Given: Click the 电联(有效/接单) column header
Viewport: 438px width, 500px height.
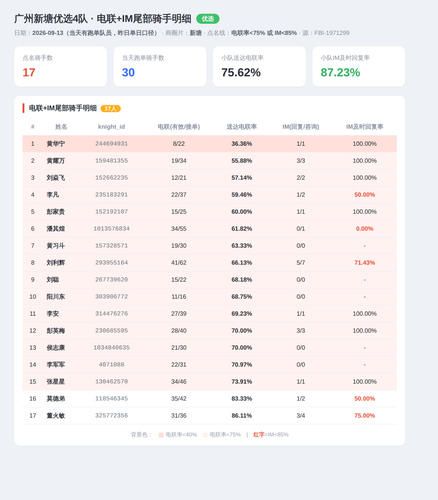Looking at the screenshot, I should click(179, 127).
